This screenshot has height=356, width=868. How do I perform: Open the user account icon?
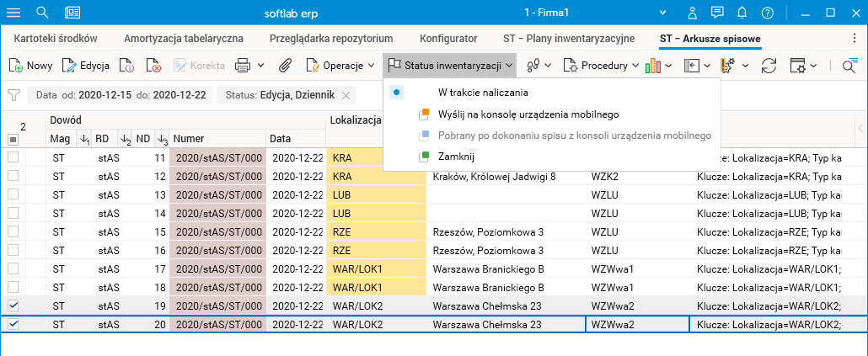(692, 12)
